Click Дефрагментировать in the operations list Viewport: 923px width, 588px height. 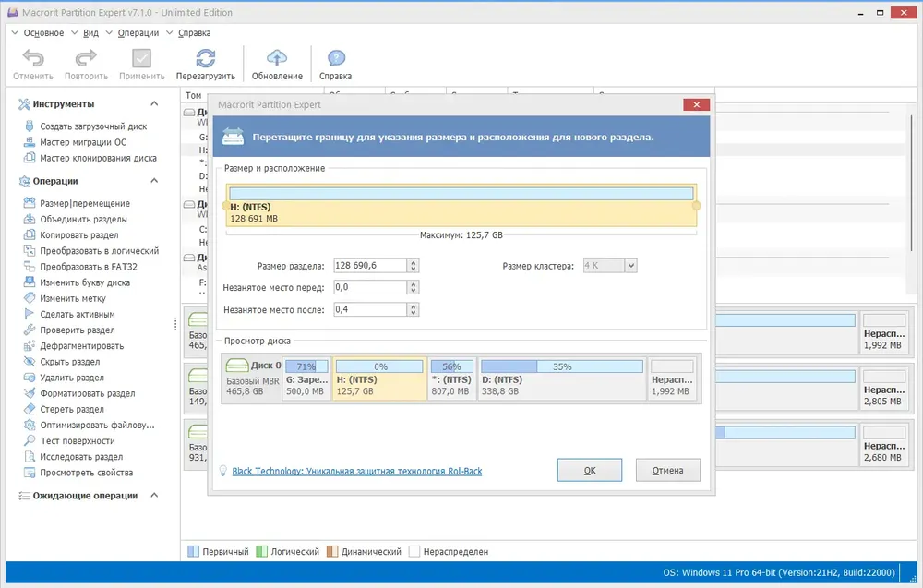point(82,346)
